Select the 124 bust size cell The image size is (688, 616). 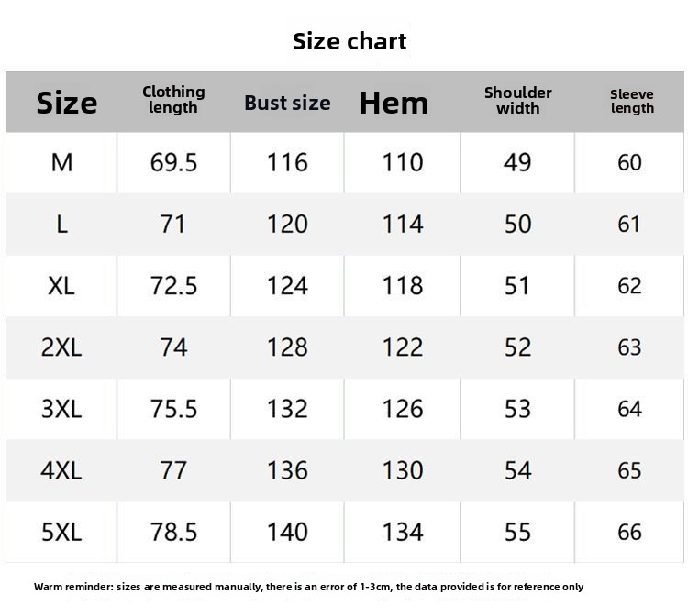287,286
